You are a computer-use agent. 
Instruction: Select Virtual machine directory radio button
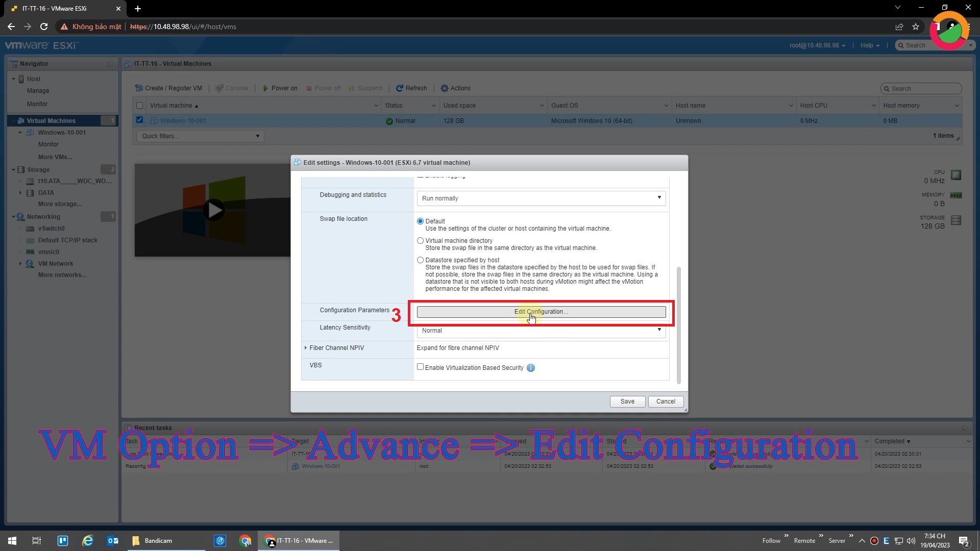pos(420,240)
